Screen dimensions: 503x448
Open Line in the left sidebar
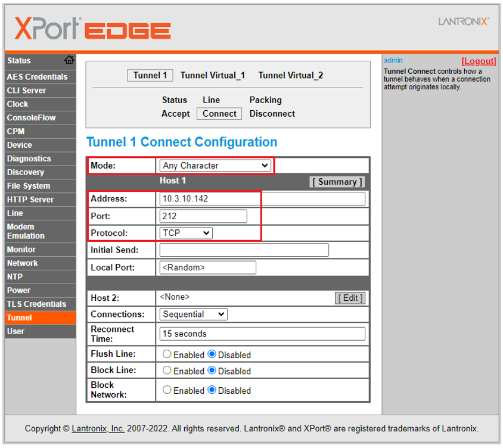[x=41, y=213]
